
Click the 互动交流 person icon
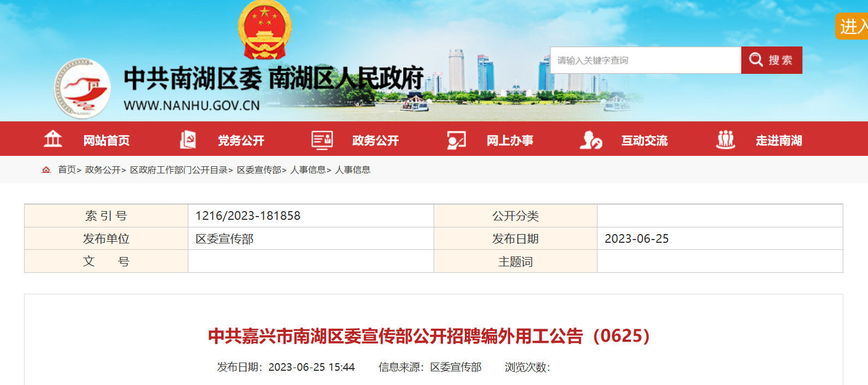click(591, 140)
